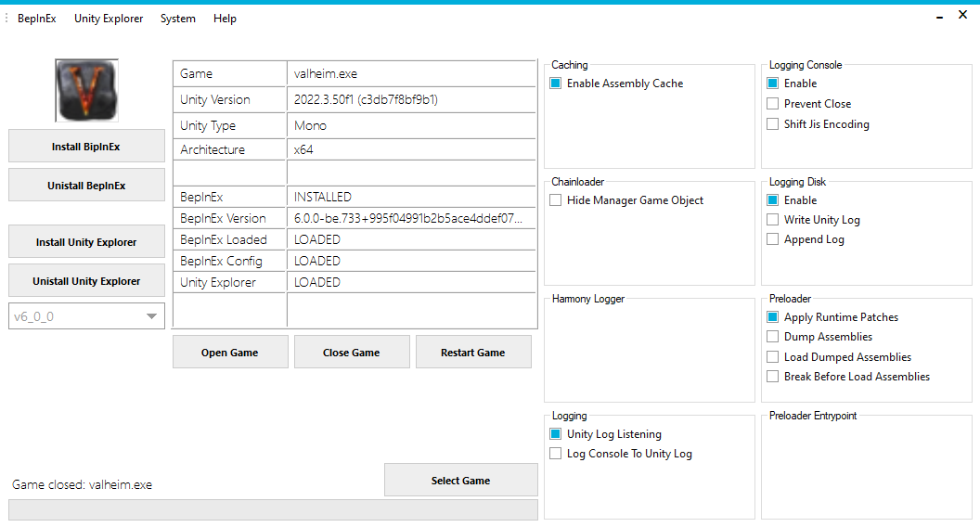Image resolution: width=980 pixels, height=527 pixels.
Task: Open the System menu
Action: click(178, 19)
